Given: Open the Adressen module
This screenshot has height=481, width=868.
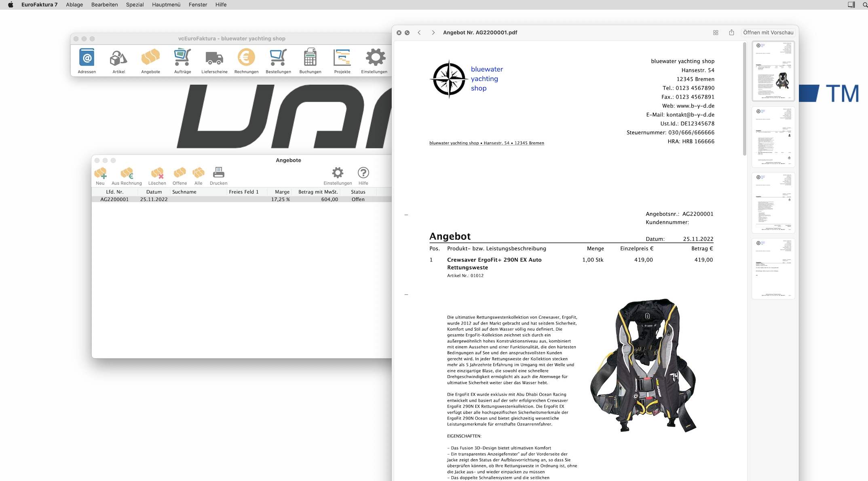Looking at the screenshot, I should coord(87,58).
